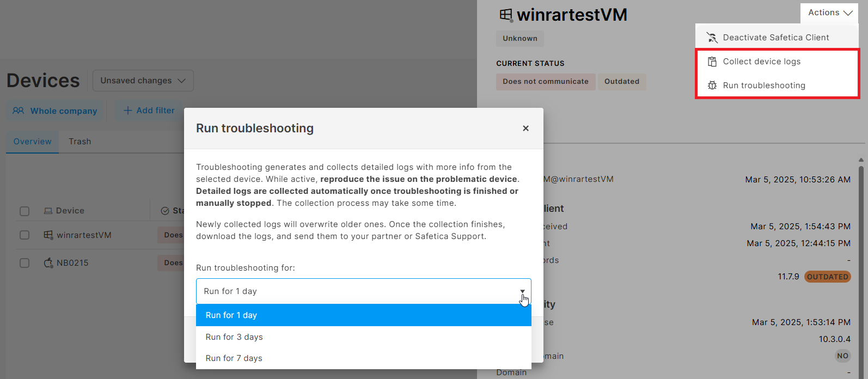Click the IP address 10.3.0.4

coord(835,339)
